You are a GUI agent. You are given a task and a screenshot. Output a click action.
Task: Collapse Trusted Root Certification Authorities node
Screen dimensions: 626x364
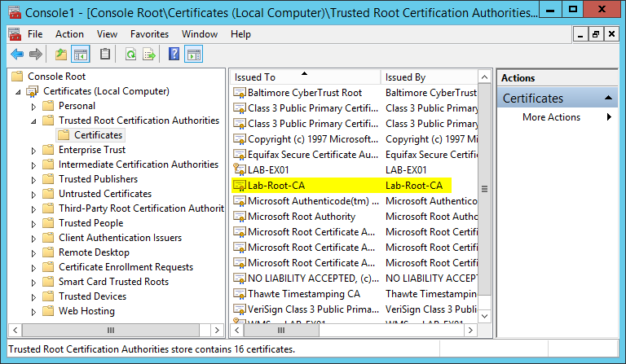tap(33, 121)
